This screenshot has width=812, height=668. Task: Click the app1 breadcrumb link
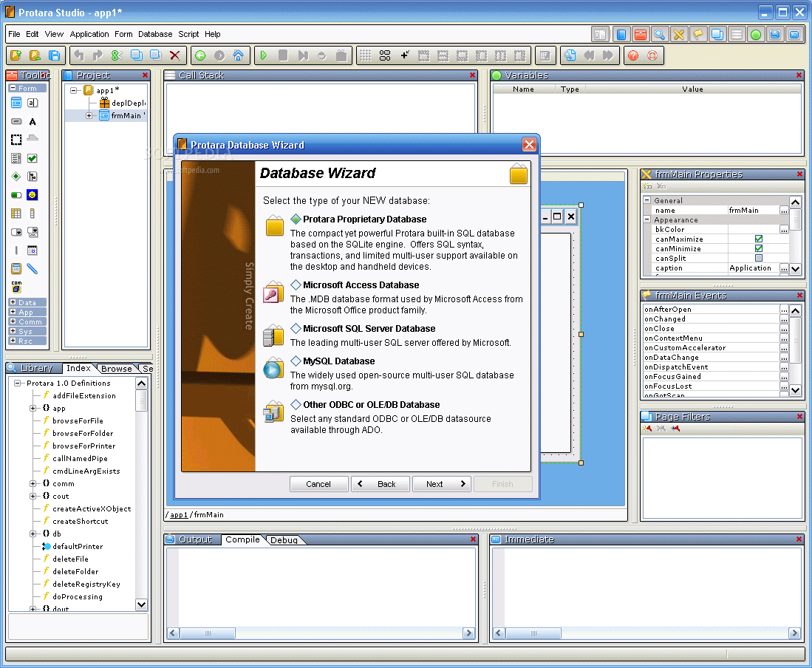(x=179, y=515)
